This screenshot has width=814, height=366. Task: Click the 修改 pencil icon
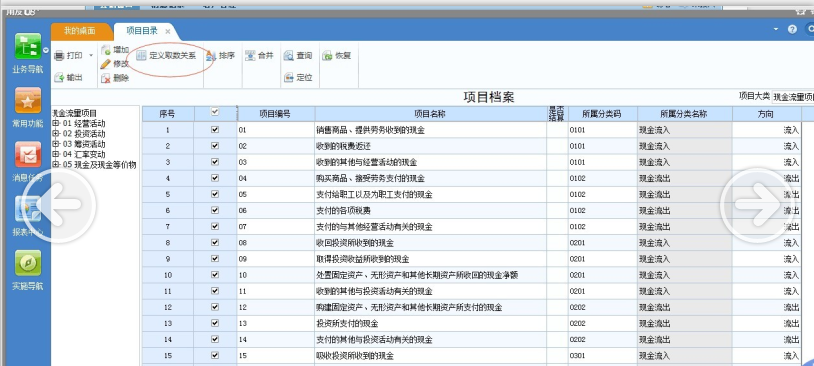106,64
